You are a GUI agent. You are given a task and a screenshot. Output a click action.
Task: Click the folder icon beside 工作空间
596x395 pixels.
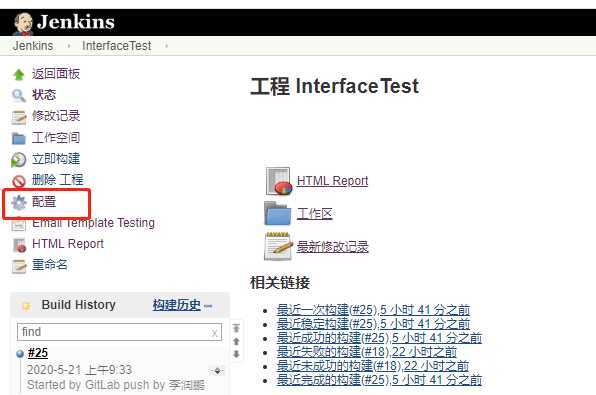pos(19,138)
